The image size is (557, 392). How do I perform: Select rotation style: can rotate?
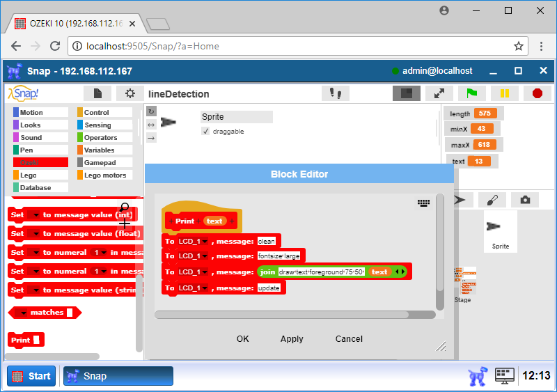151,111
